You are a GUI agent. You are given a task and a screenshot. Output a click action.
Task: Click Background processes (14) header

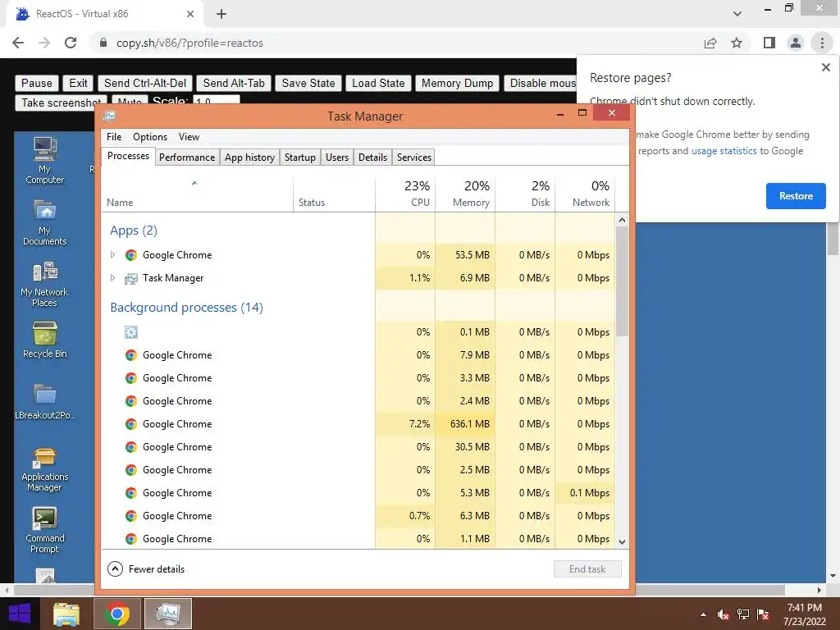click(x=186, y=308)
